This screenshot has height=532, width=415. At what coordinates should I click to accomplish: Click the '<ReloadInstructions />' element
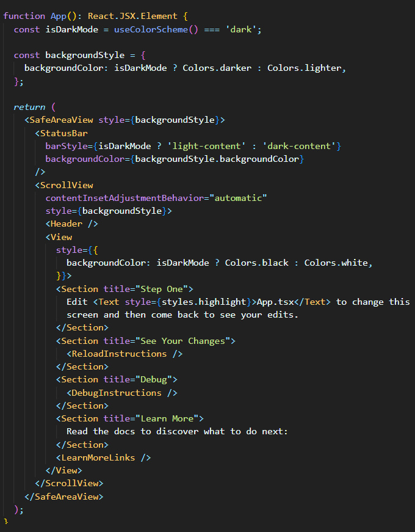coord(125,354)
